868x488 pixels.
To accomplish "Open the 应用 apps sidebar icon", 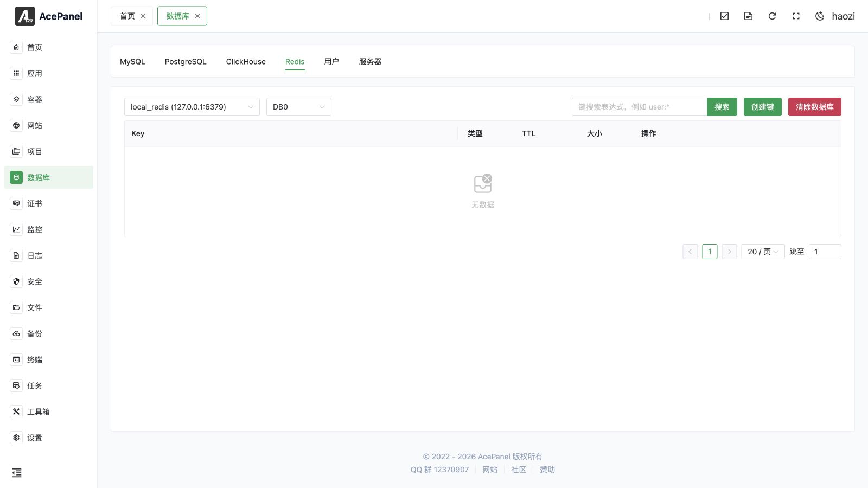I will [16, 73].
